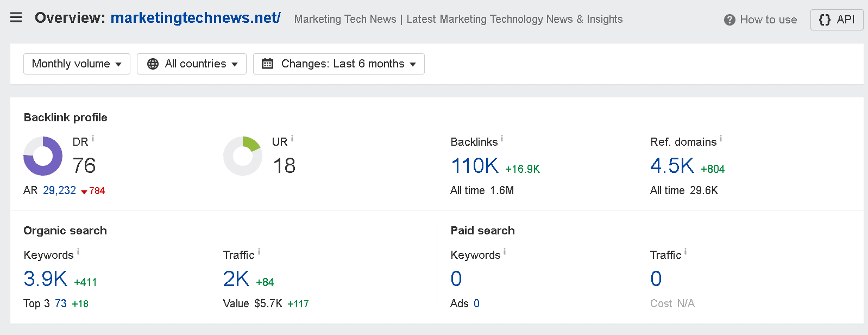Click the Ref. domains info icon
Image resolution: width=868 pixels, height=335 pixels.
pyautogui.click(x=721, y=139)
